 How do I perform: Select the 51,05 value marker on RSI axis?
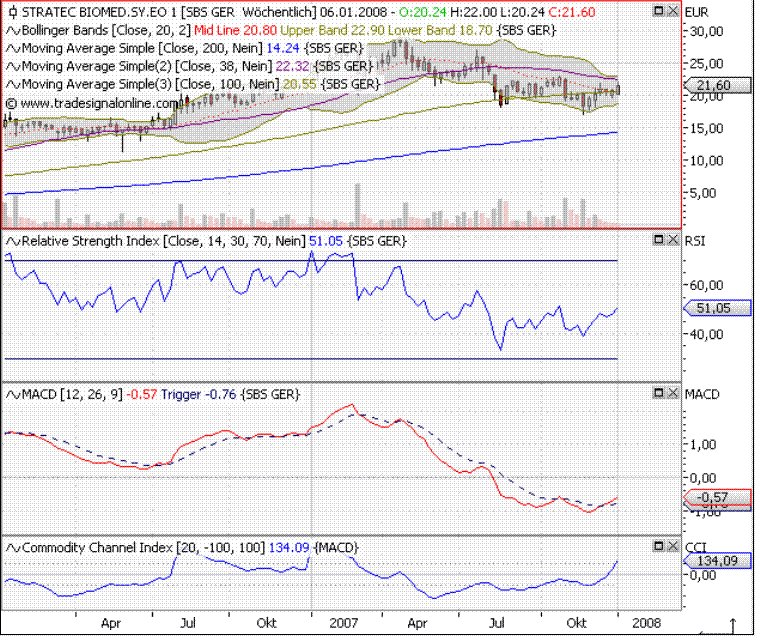717,308
